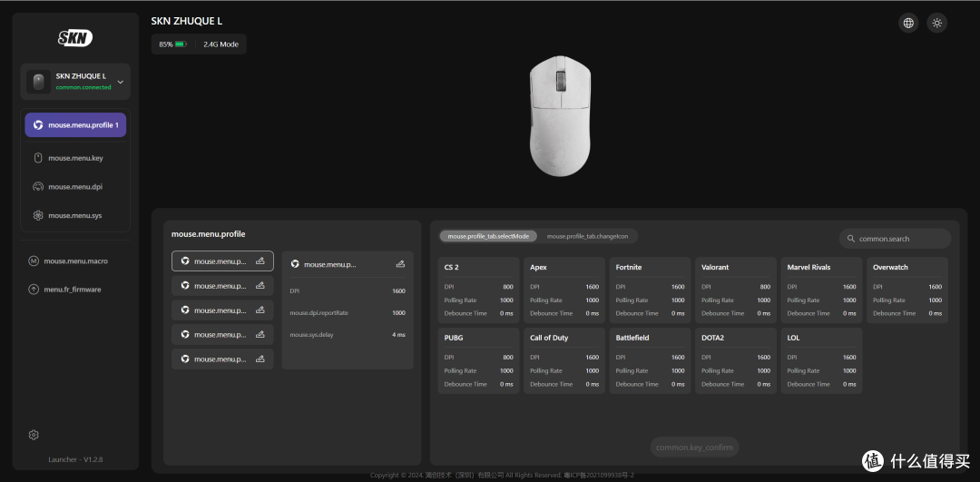Click the firmware upload arrow icon
The image size is (980, 482).
tap(34, 290)
